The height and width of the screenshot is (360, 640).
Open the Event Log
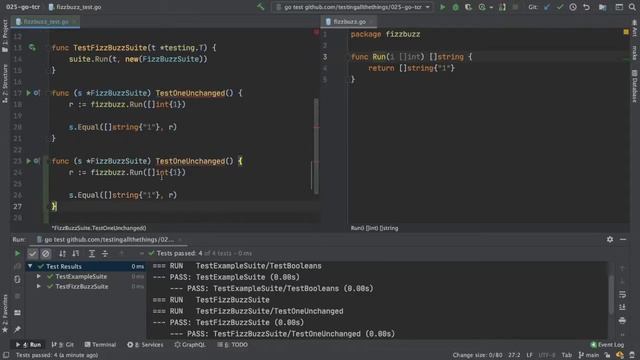point(607,345)
